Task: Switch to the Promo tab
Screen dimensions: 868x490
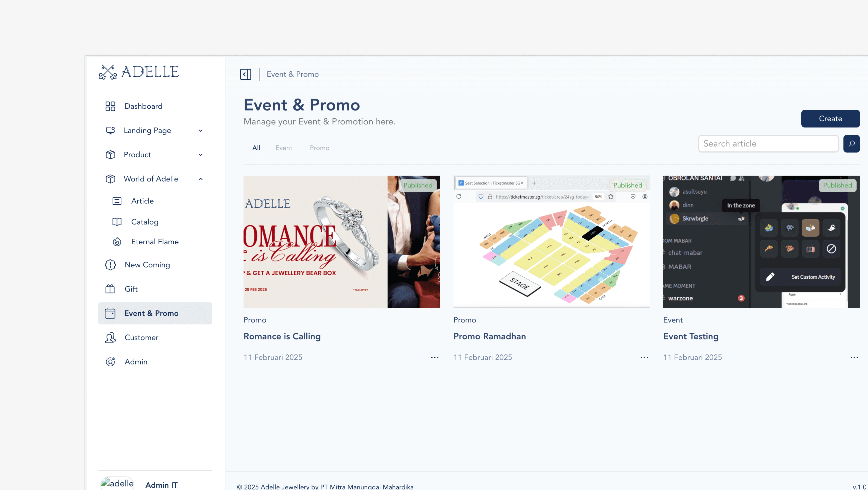Action: [319, 148]
